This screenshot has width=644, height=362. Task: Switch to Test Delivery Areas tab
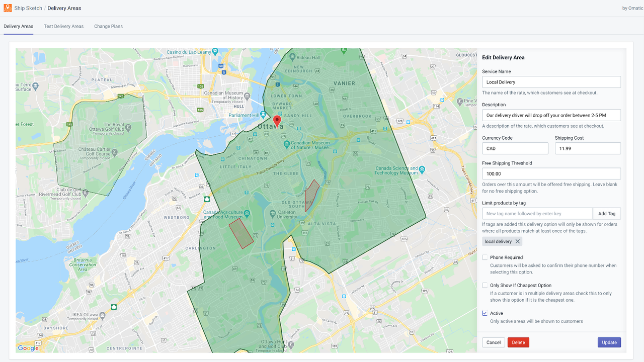(63, 26)
